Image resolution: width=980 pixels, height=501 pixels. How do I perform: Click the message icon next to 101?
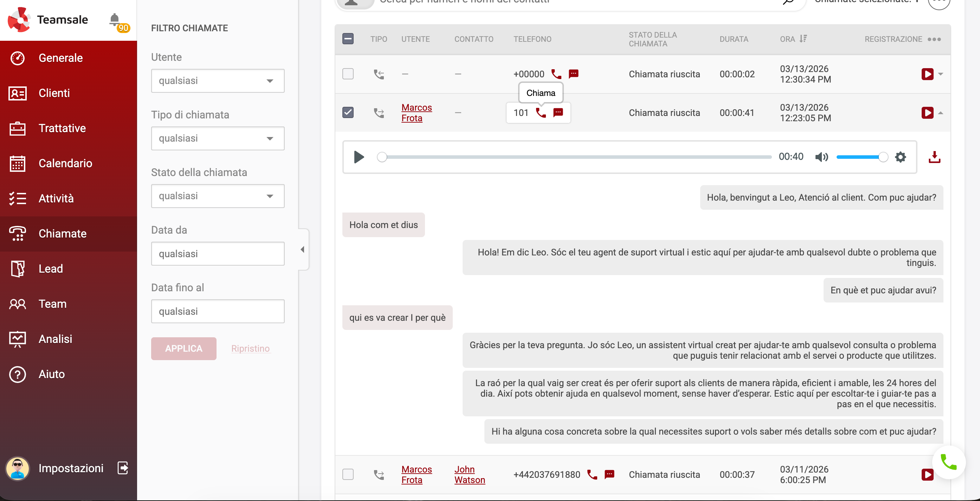pyautogui.click(x=558, y=112)
